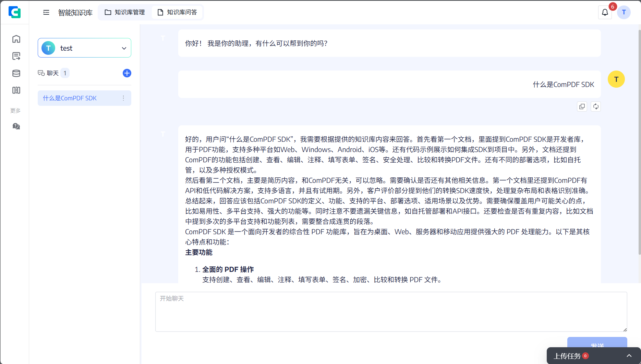Click the 上传任务 label
Image resolution: width=641 pixels, height=364 pixels.
coord(567,356)
